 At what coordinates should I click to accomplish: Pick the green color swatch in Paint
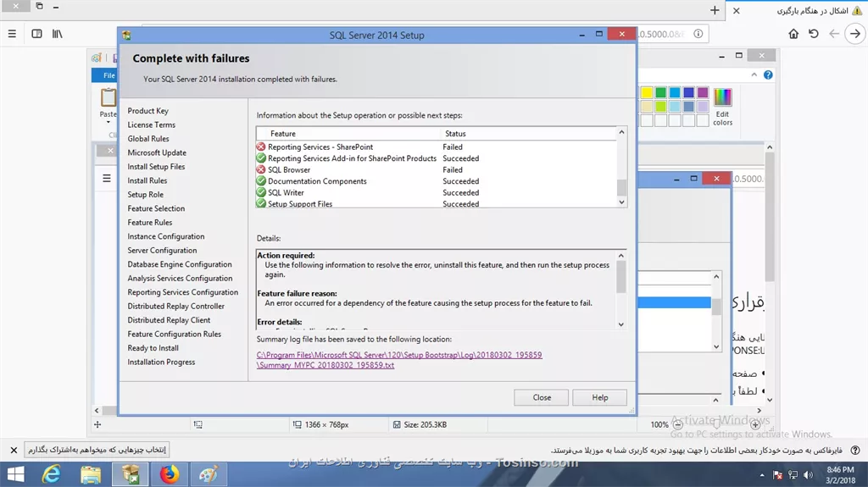tap(661, 92)
